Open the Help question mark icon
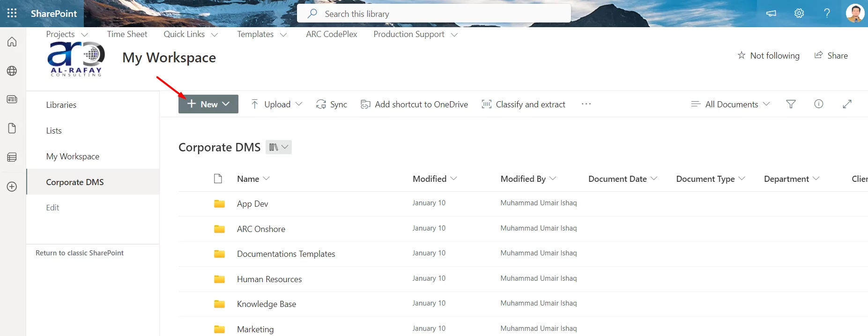Viewport: 868px width, 336px height. coord(827,13)
